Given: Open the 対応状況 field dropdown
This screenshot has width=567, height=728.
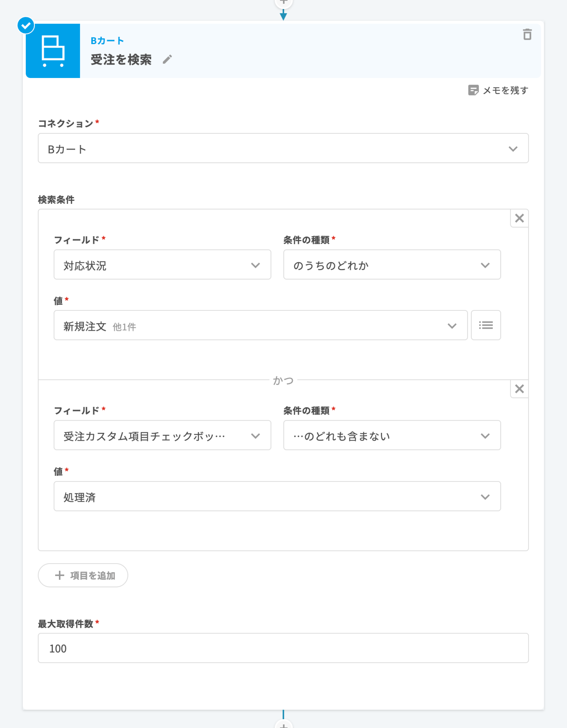Looking at the screenshot, I should coord(162,265).
